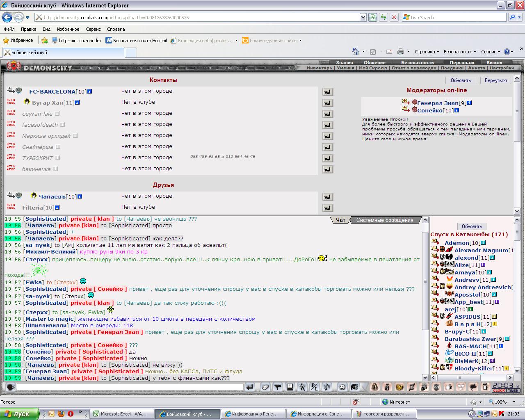Open the recent pages dropdown next to forward button
Screen dimensions: 525x420
click(28, 18)
